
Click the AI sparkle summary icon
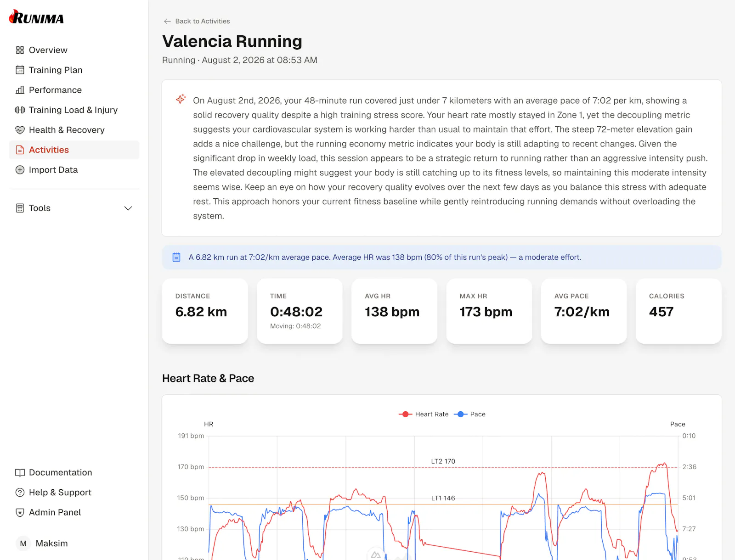coord(181,99)
